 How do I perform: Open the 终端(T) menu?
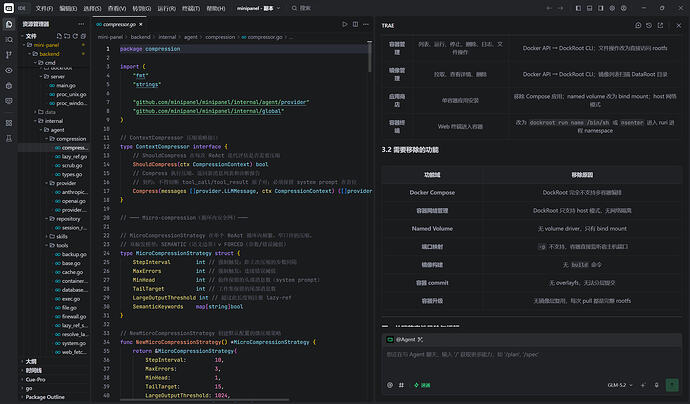[191, 8]
